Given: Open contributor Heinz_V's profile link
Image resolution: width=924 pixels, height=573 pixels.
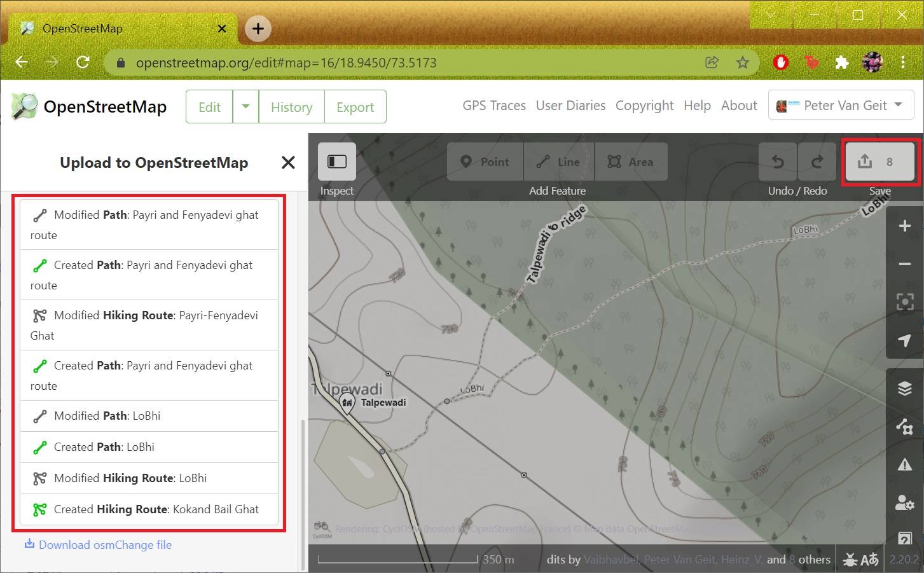Looking at the screenshot, I should 741,560.
